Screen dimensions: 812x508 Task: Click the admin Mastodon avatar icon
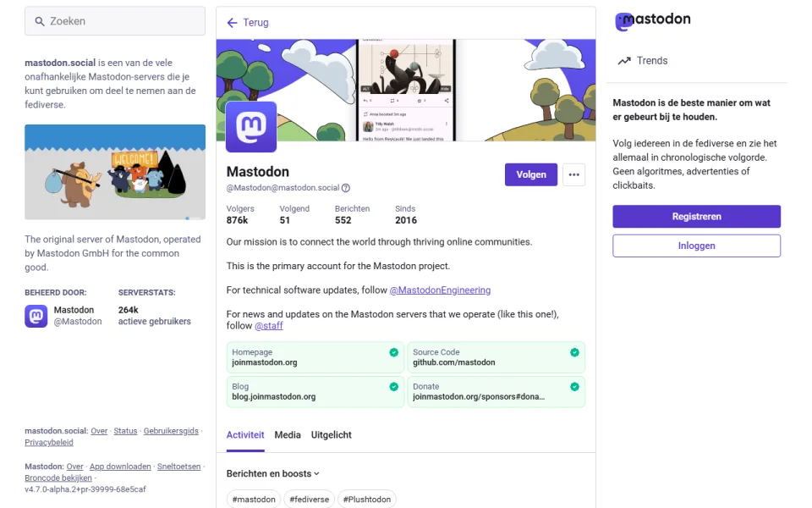36,316
